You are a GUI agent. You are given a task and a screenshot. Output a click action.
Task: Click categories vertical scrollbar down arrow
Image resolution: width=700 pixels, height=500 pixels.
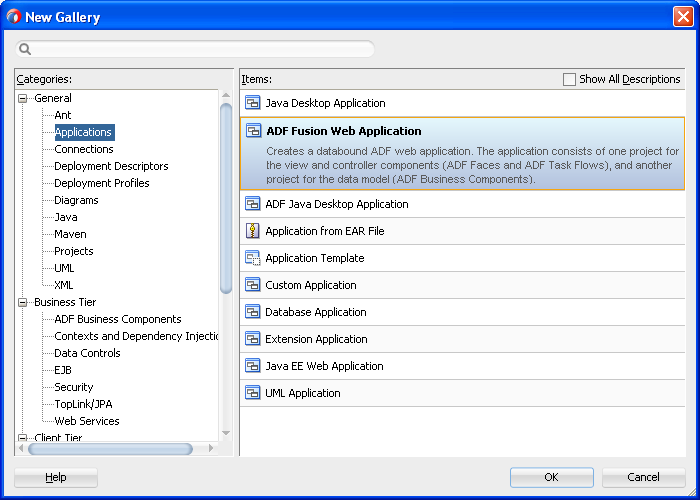point(226,433)
